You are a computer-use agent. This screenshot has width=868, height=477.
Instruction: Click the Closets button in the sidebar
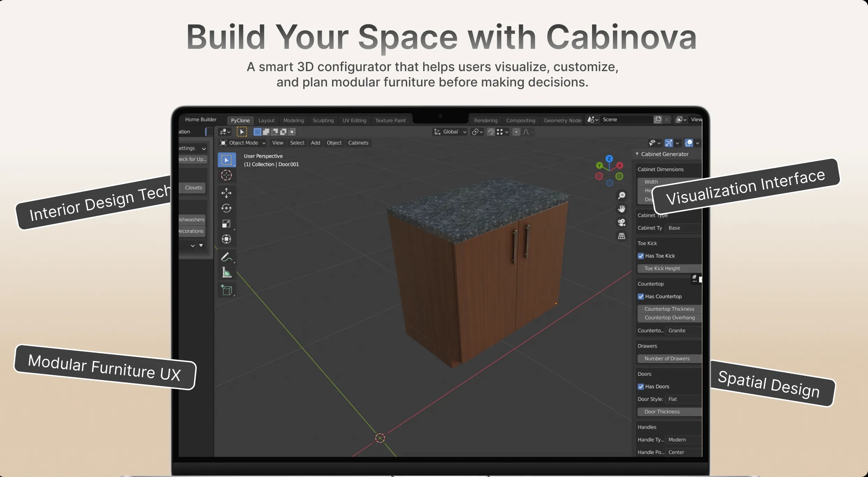pos(193,187)
